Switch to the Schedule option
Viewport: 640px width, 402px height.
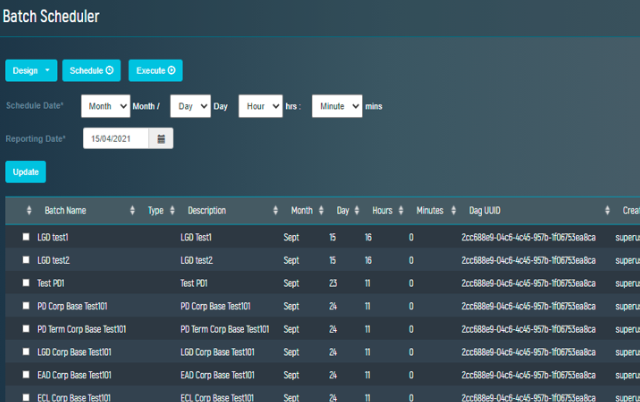91,70
